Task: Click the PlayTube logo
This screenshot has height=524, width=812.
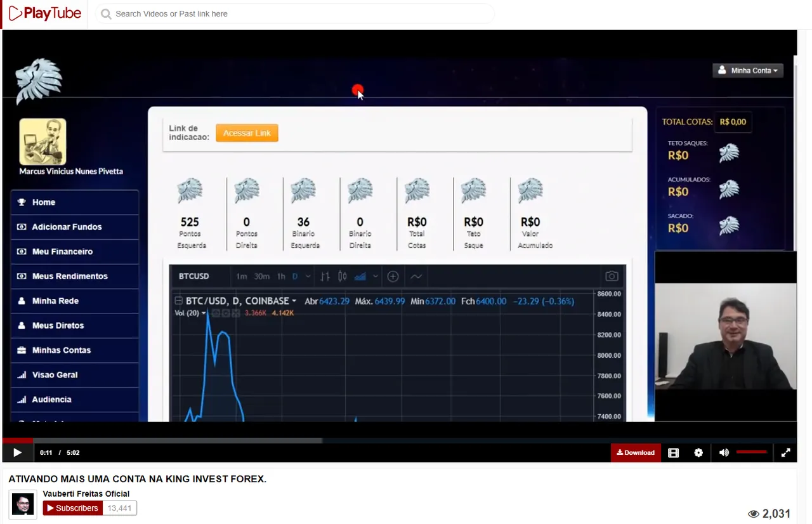Action: pos(44,13)
